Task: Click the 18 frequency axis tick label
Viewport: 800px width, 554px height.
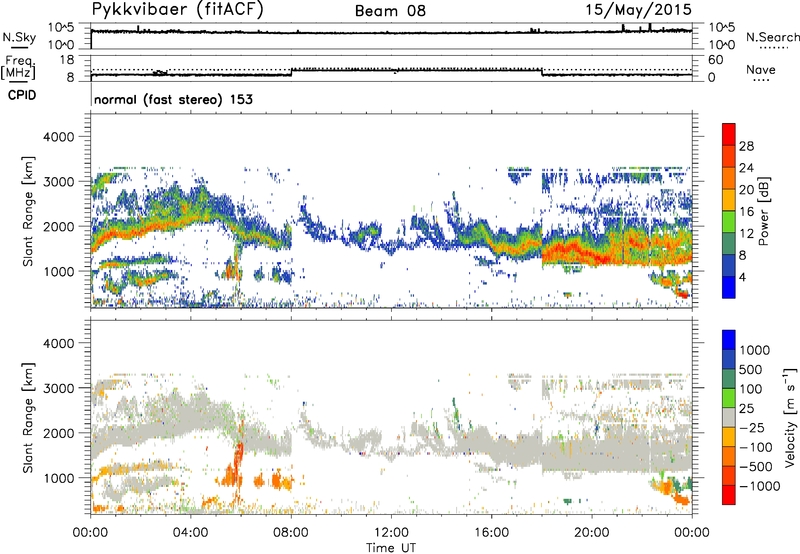Action: pos(67,59)
